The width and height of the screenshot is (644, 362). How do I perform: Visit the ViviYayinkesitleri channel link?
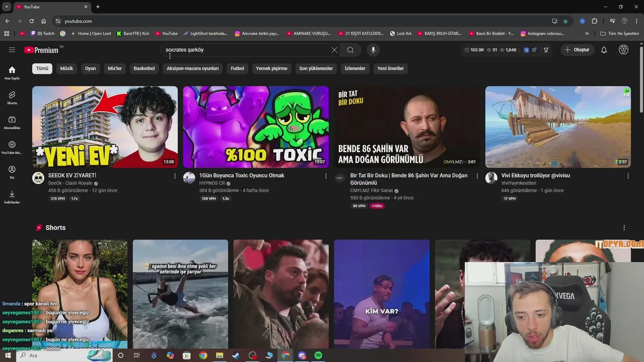click(x=519, y=184)
